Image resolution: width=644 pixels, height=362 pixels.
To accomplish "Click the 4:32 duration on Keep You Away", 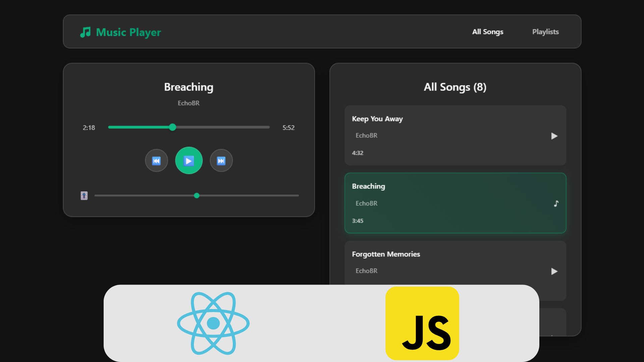I will [x=358, y=153].
